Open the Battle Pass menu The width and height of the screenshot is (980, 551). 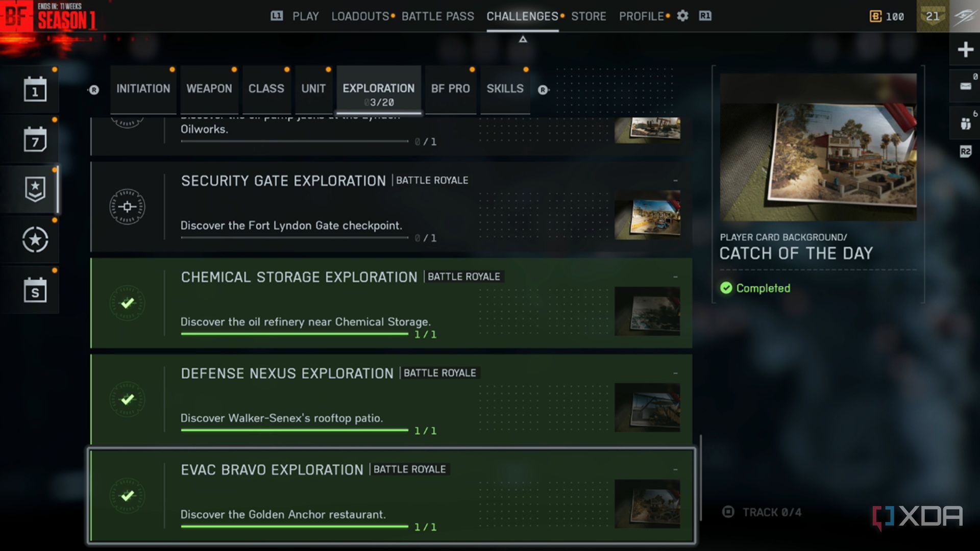click(x=437, y=16)
